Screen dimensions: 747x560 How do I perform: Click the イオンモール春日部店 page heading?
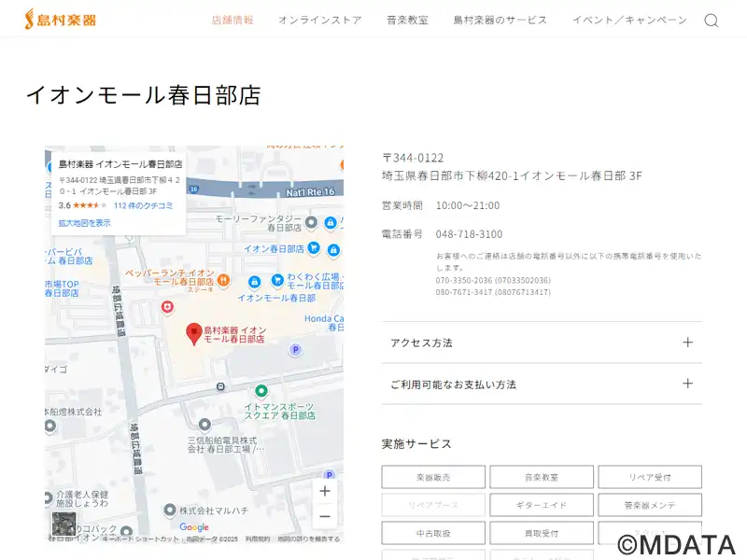tap(144, 95)
